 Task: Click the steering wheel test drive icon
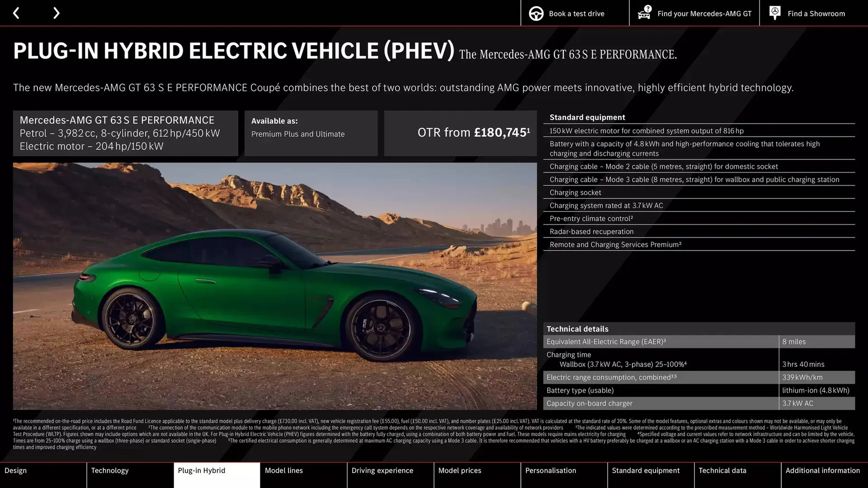pyautogui.click(x=536, y=14)
